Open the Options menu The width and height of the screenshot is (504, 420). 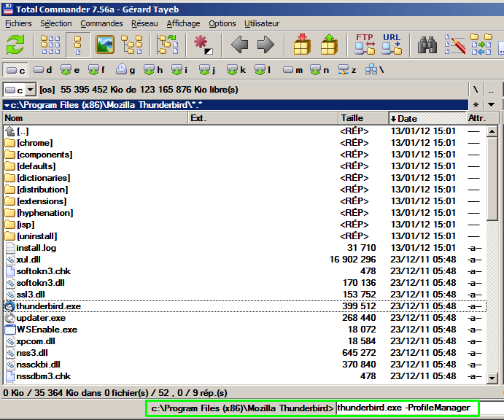tap(222, 23)
